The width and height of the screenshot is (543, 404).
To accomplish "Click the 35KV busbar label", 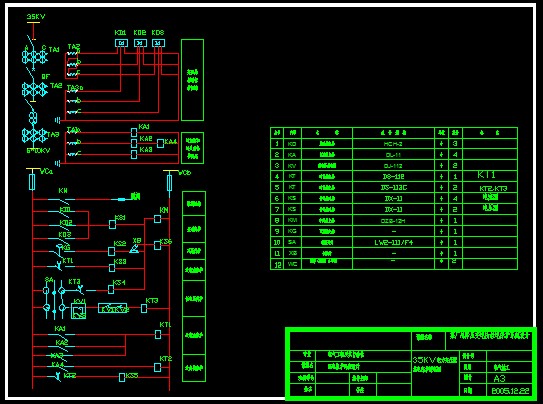I will pyautogui.click(x=36, y=17).
